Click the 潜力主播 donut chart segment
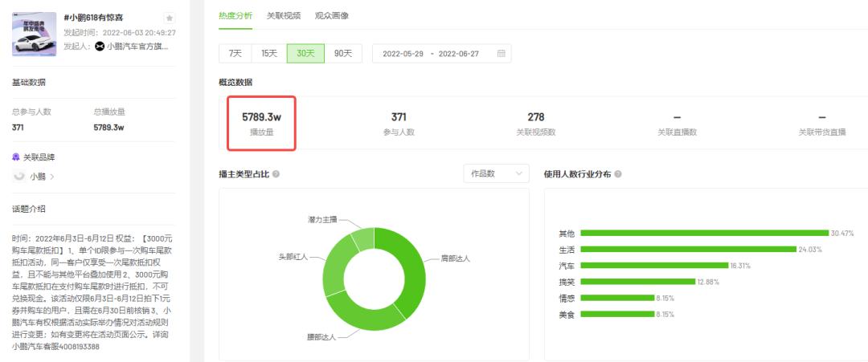 363,238
